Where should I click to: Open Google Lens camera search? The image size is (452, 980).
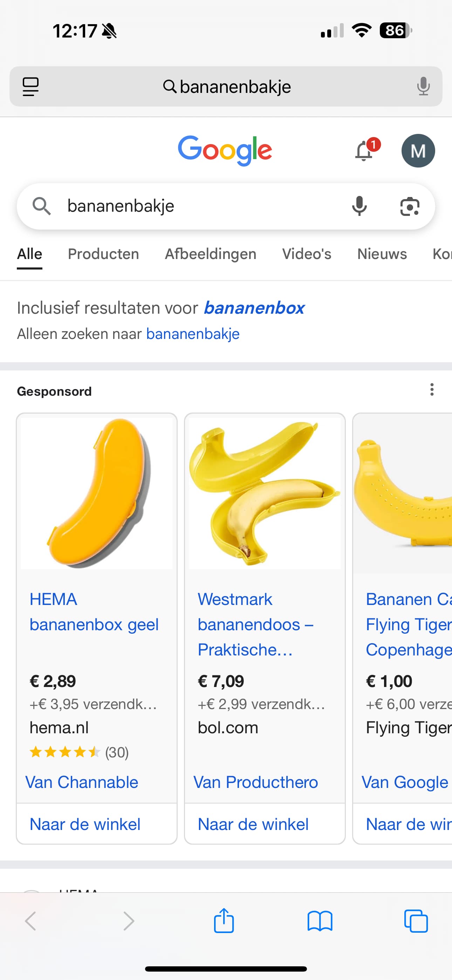(409, 206)
